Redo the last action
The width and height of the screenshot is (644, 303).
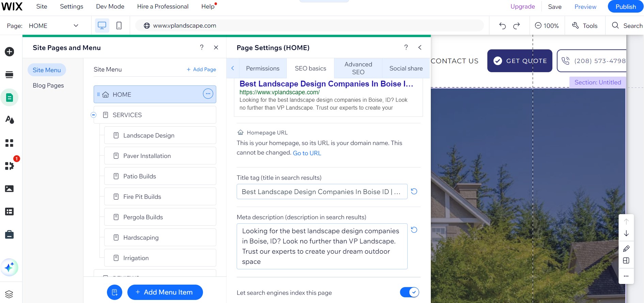coord(517,26)
